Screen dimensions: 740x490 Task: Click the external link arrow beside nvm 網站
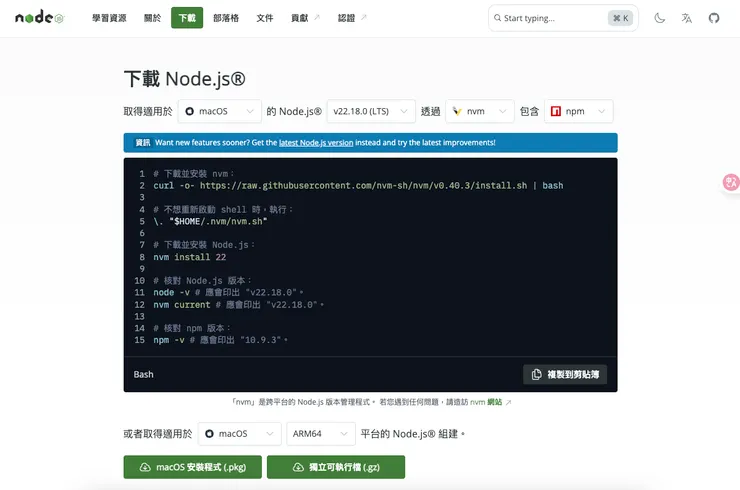(508, 402)
